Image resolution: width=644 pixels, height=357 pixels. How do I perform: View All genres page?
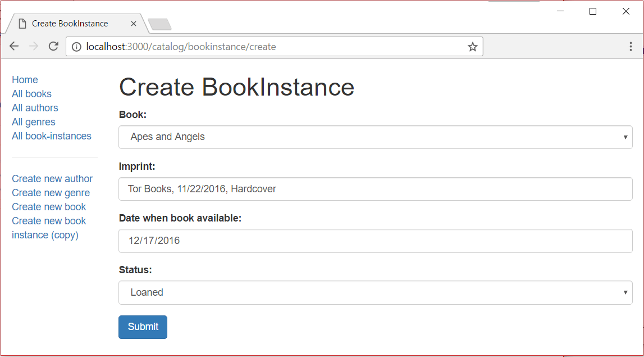[34, 122]
